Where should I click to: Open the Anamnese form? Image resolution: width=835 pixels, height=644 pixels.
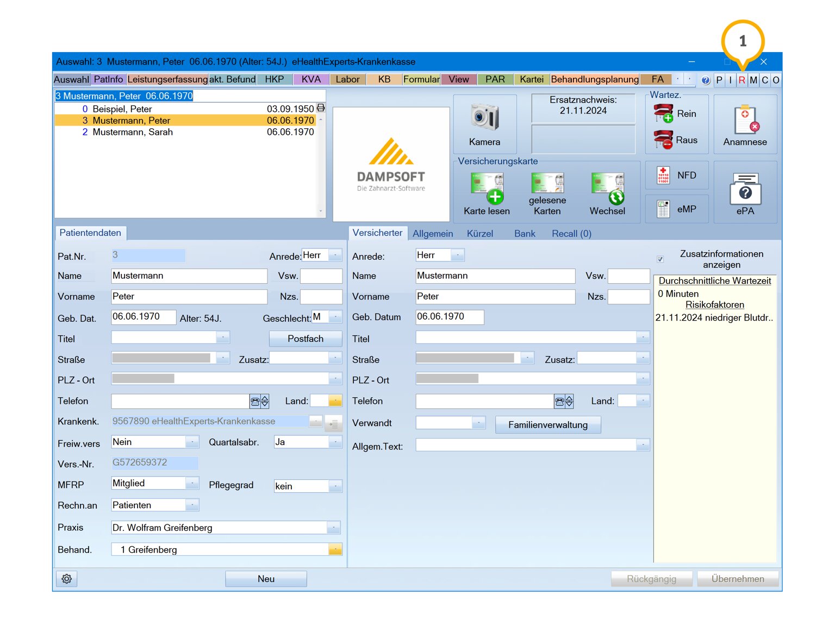pyautogui.click(x=745, y=124)
